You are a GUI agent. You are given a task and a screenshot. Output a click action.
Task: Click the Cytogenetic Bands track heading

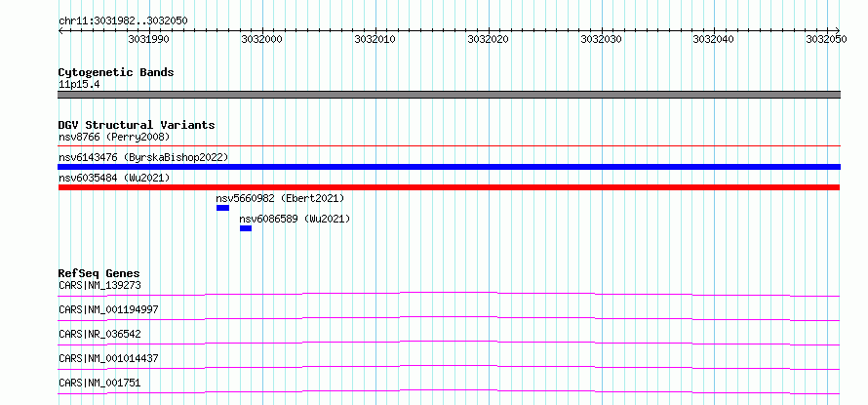click(x=116, y=72)
